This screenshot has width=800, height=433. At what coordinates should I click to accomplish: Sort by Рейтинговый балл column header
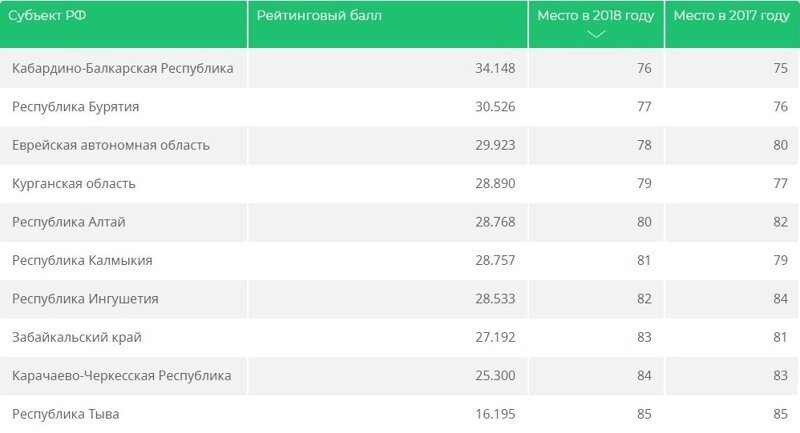click(319, 16)
